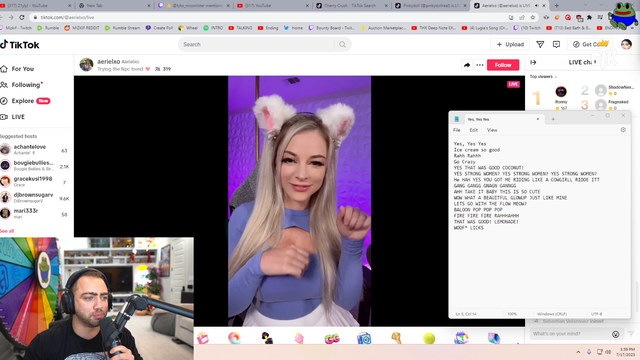Click the TikTok logo
Image resolution: width=640 pixels, height=360 pixels.
tap(20, 45)
